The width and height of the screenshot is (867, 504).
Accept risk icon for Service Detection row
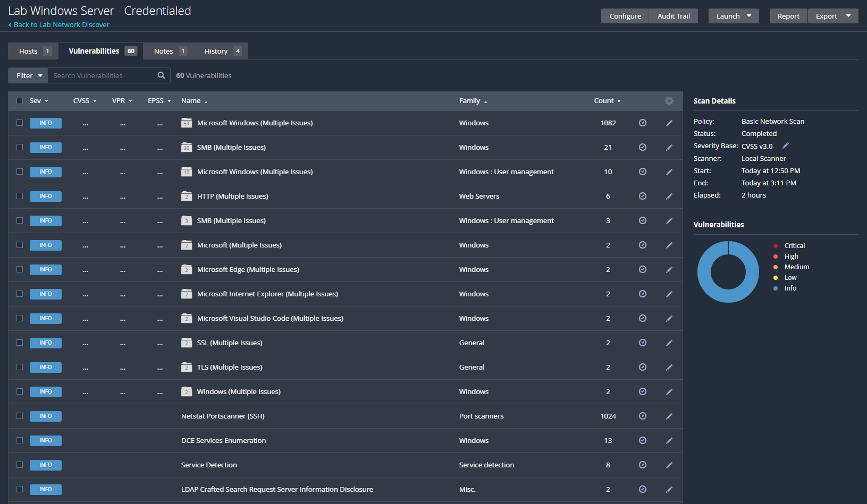pos(643,465)
